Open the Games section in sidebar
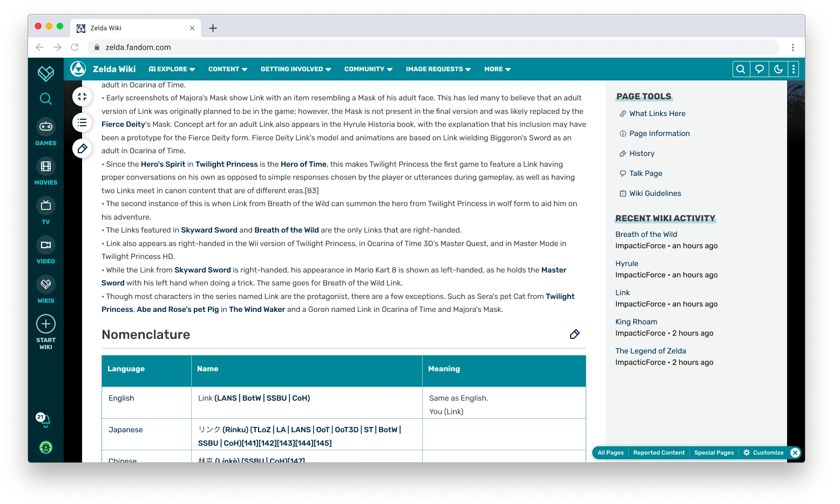Image resolution: width=840 pixels, height=504 pixels. tap(46, 132)
